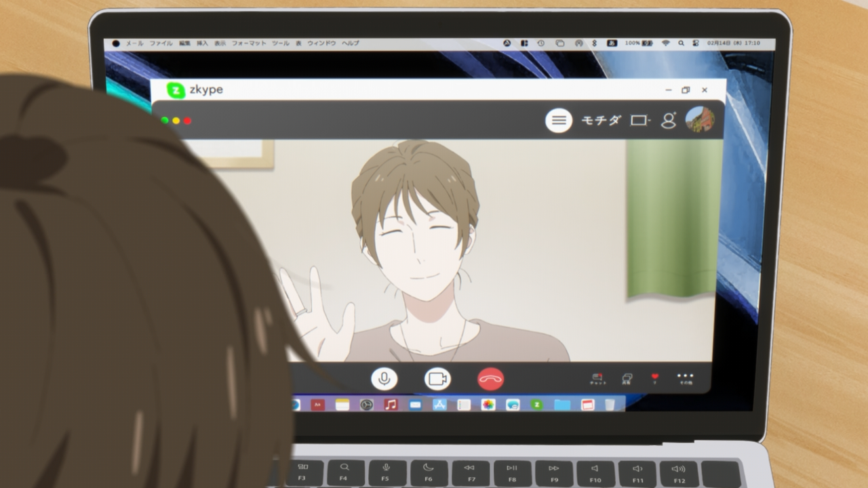
Task: Click the add participant icon
Action: point(669,121)
